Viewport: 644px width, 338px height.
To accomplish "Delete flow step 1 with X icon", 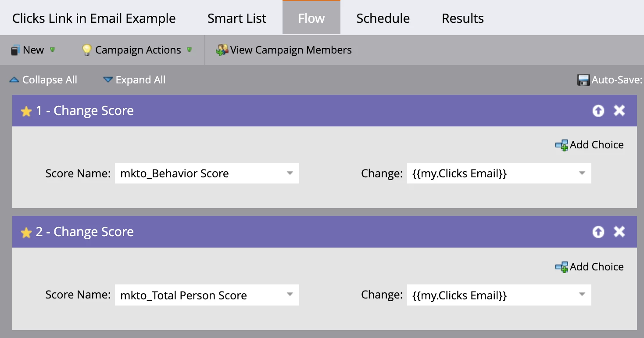I will pyautogui.click(x=619, y=111).
